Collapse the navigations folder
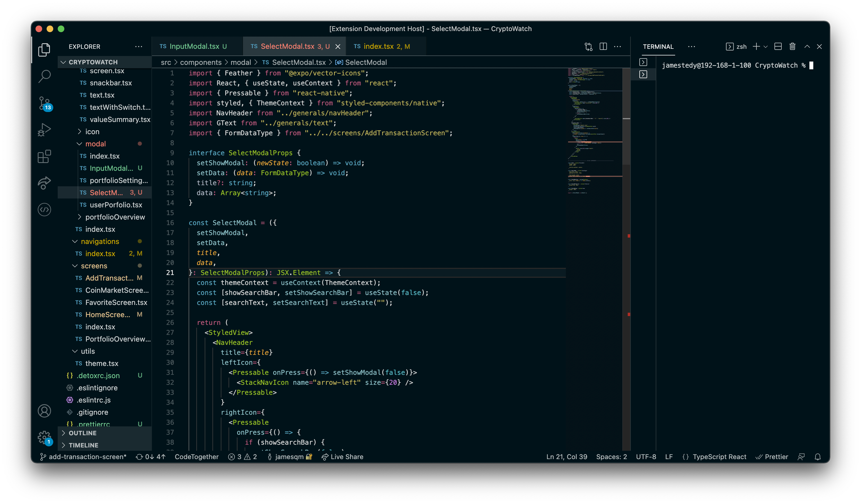This screenshot has width=861, height=504. coord(105,241)
